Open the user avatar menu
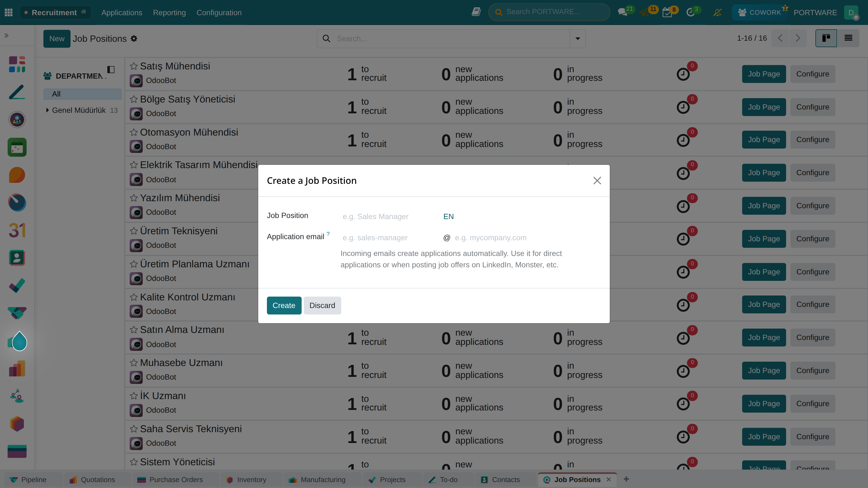 (x=851, y=12)
